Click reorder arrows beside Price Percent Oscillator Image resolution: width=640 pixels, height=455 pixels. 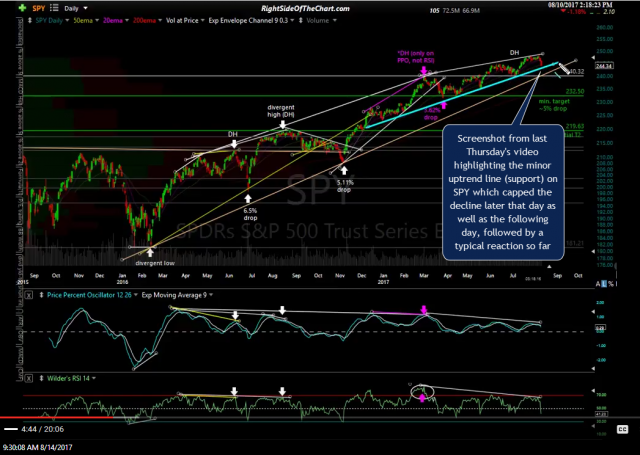[x=41, y=295]
